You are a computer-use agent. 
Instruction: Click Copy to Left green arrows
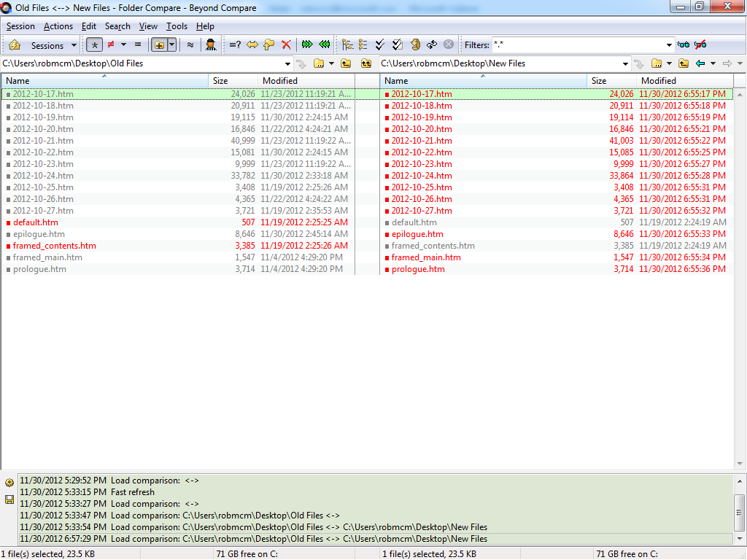(325, 45)
